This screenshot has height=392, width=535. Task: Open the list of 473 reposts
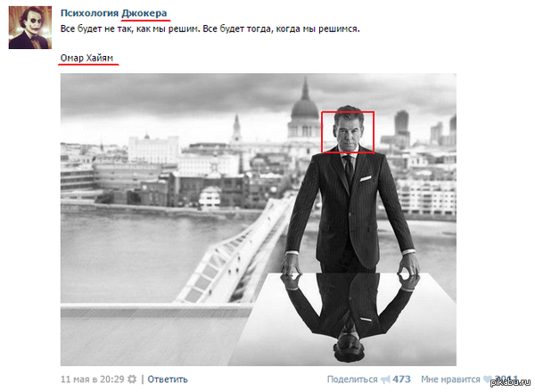click(x=401, y=379)
